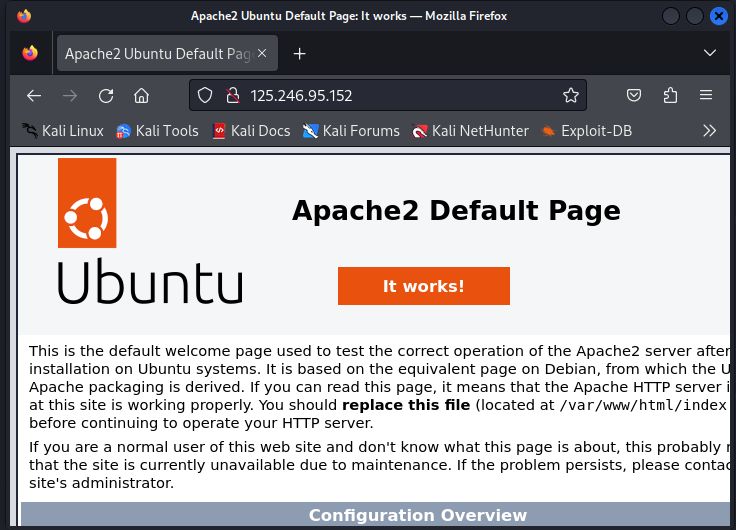List all tabs using the chevron
The image size is (736, 530).
click(710, 53)
